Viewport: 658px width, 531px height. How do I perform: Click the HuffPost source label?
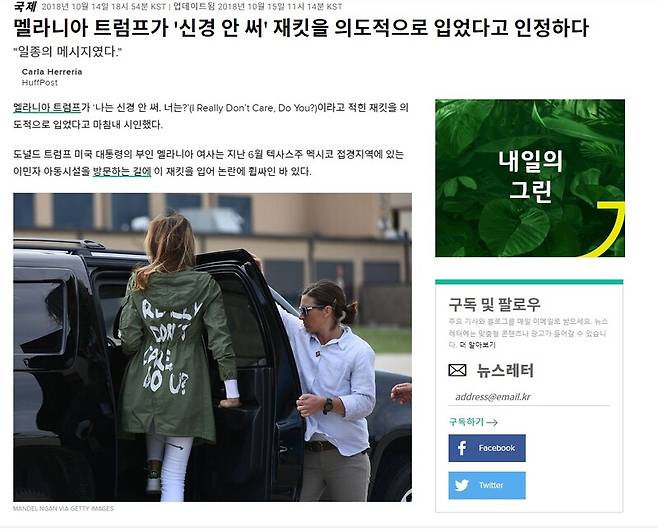[39, 83]
